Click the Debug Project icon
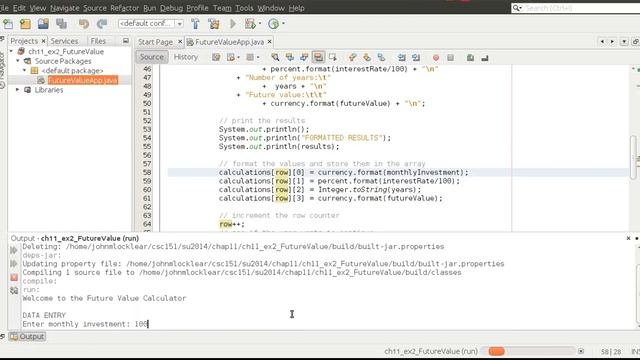 [250, 24]
